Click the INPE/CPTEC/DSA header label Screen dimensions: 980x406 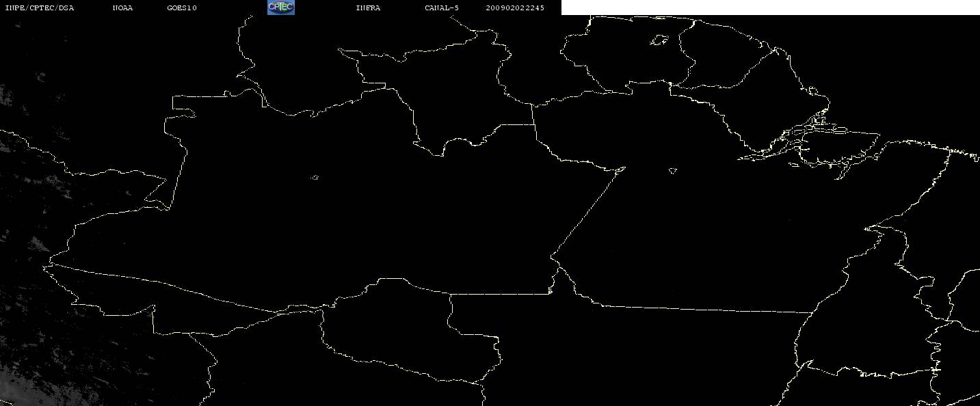point(40,8)
